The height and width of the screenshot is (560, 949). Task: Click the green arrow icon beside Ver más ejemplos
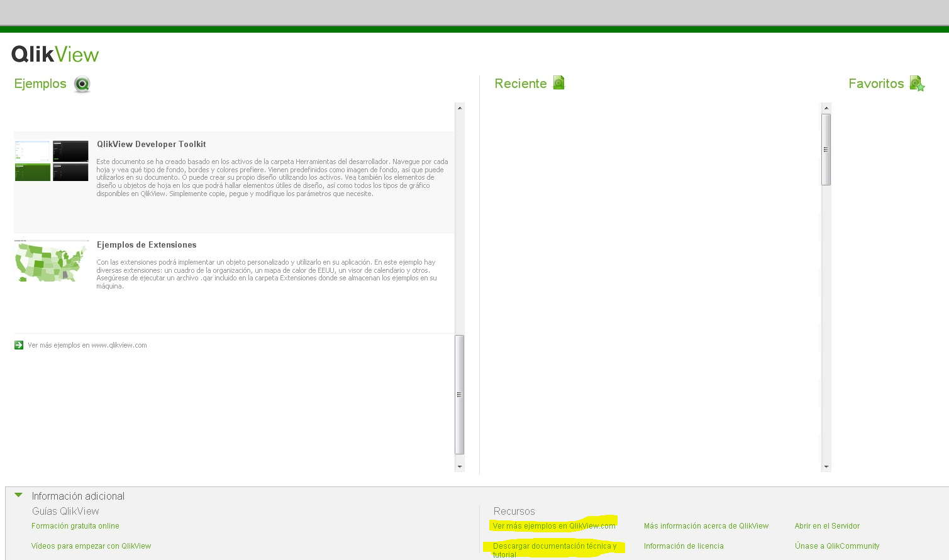pos(19,345)
